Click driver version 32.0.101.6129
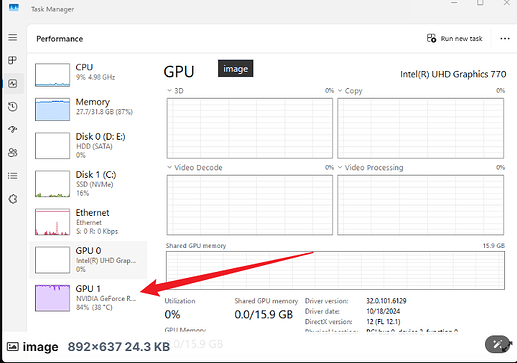Image resolution: width=517 pixels, height=363 pixels. [x=386, y=301]
